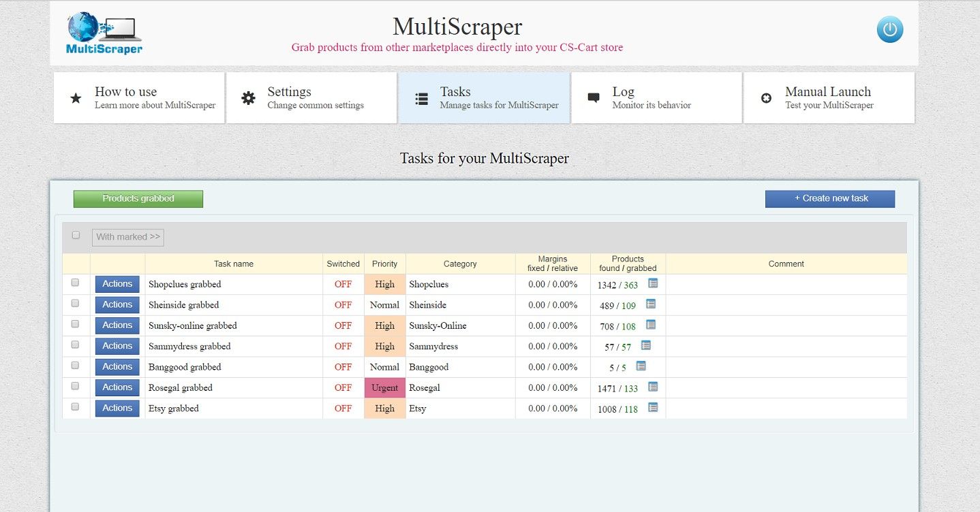Check the Banggood grabbed task checkbox
The height and width of the screenshot is (512, 980).
coord(75,365)
